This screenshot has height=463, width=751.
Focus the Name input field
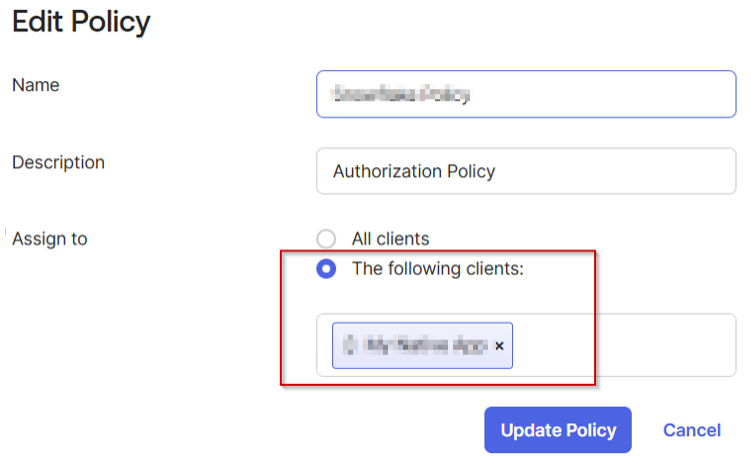click(x=600, y=94)
